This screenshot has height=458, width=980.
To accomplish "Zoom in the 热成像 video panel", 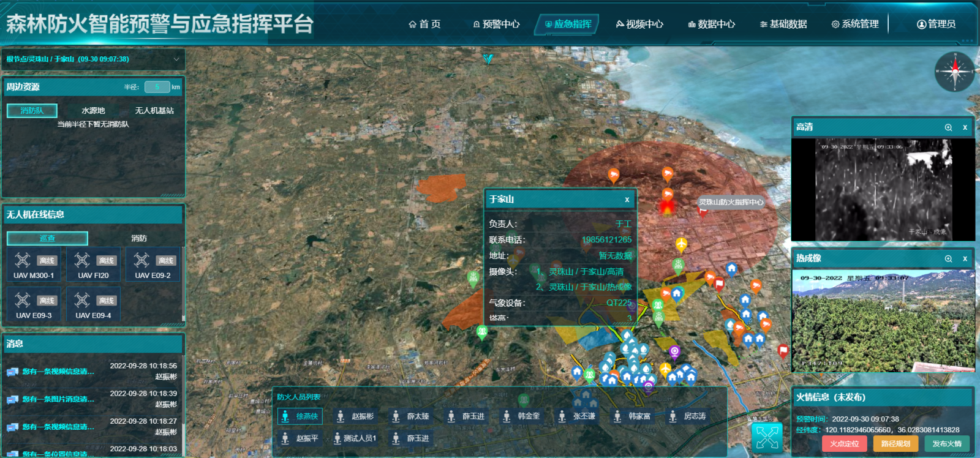I will coord(948,259).
